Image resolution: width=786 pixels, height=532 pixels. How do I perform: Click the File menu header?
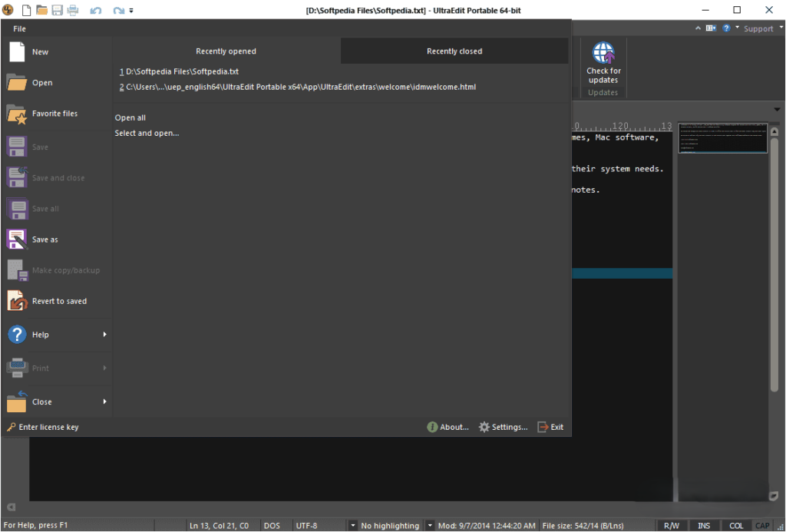point(19,28)
